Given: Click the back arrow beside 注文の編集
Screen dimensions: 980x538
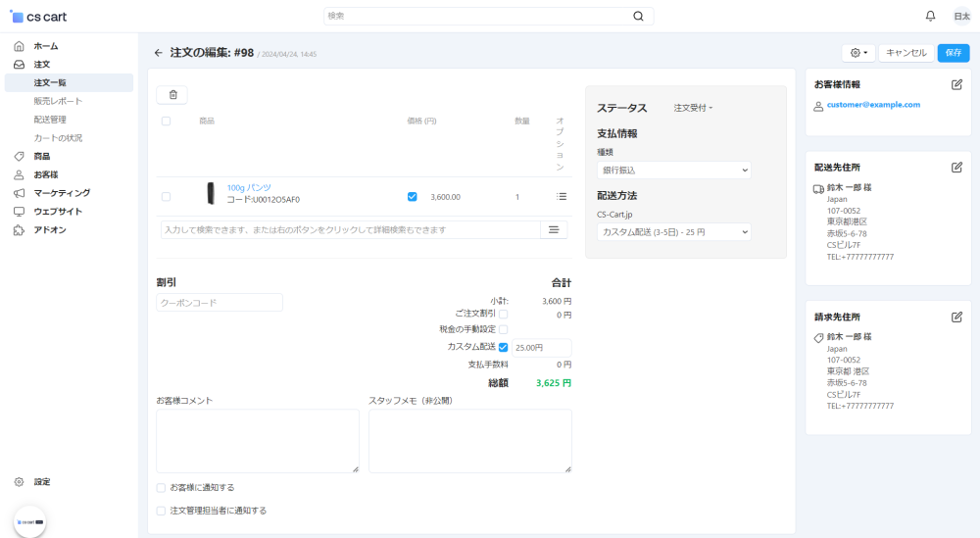Looking at the screenshot, I should tap(158, 53).
